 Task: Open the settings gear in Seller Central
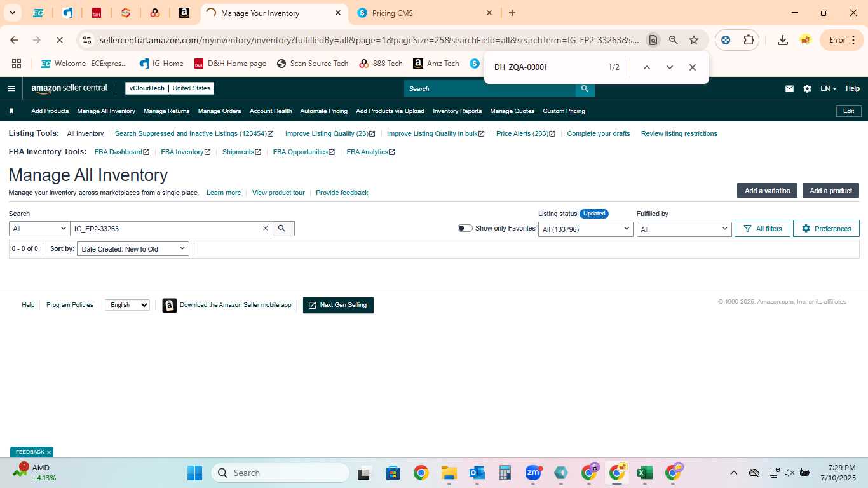807,88
